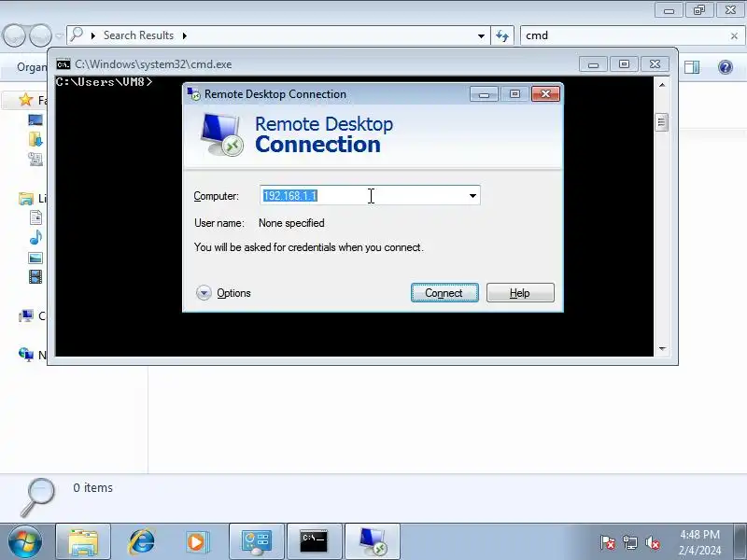Open Action Center flag tray icon
This screenshot has height=560, width=747.
(x=608, y=542)
